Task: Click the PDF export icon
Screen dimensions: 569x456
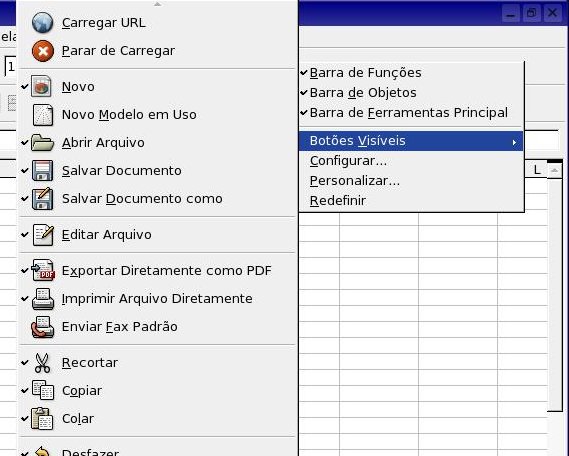Action: click(43, 270)
